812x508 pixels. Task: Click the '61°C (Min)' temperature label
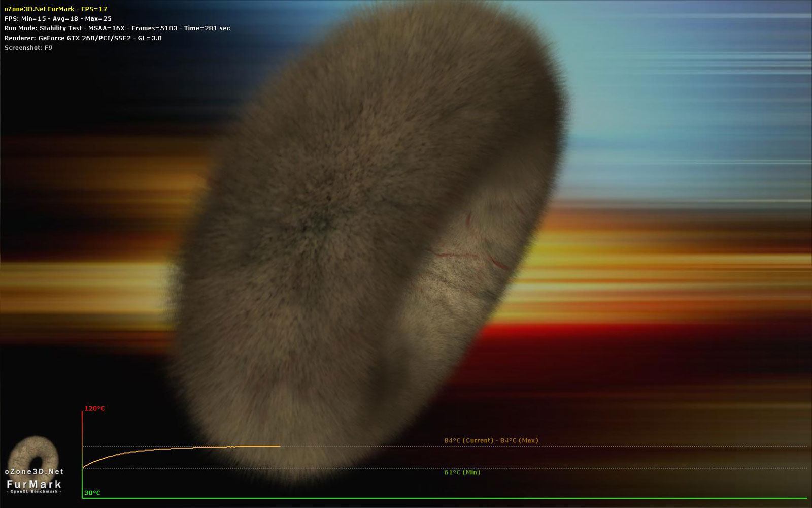462,472
